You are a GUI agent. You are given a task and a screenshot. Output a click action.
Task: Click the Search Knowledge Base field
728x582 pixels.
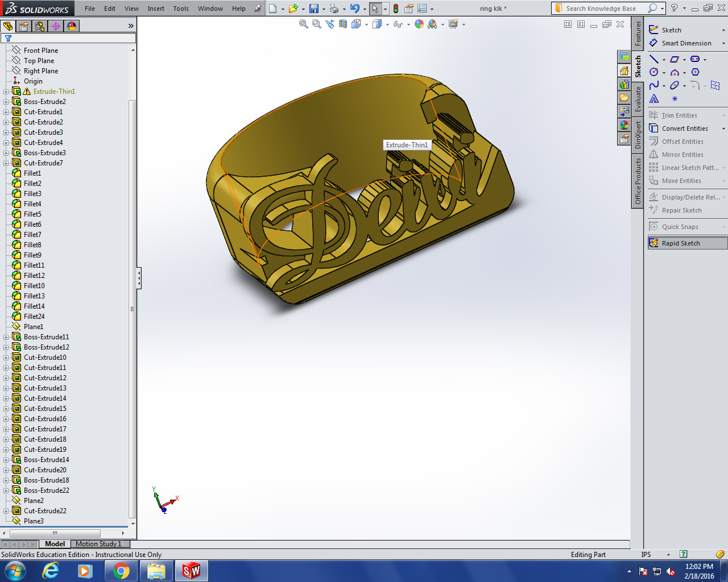click(601, 9)
